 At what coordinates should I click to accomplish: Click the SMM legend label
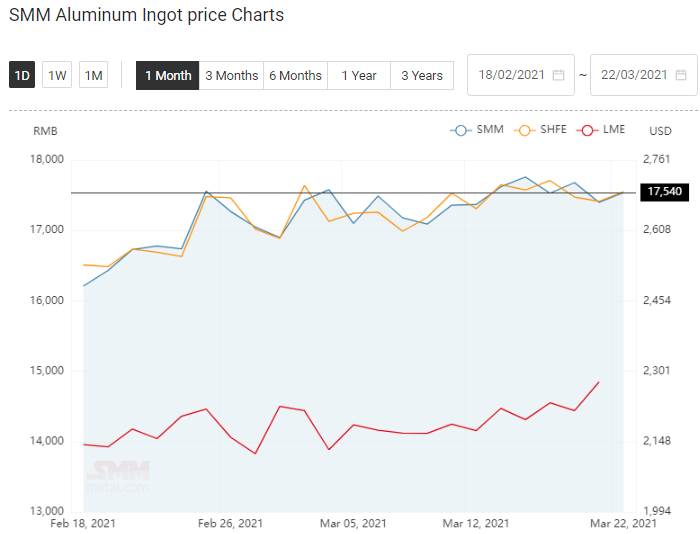tap(490, 129)
